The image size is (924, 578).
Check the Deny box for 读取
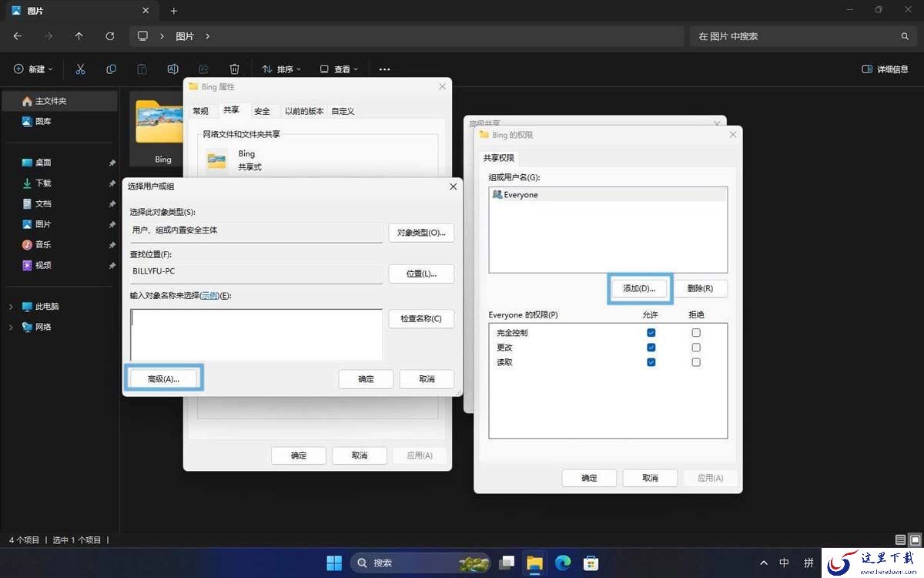click(696, 362)
